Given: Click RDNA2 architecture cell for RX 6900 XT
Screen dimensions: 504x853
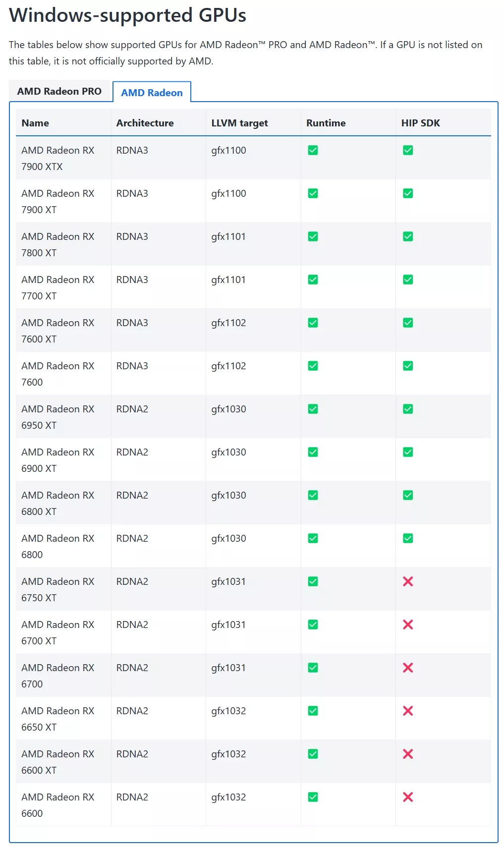Looking at the screenshot, I should (132, 452).
